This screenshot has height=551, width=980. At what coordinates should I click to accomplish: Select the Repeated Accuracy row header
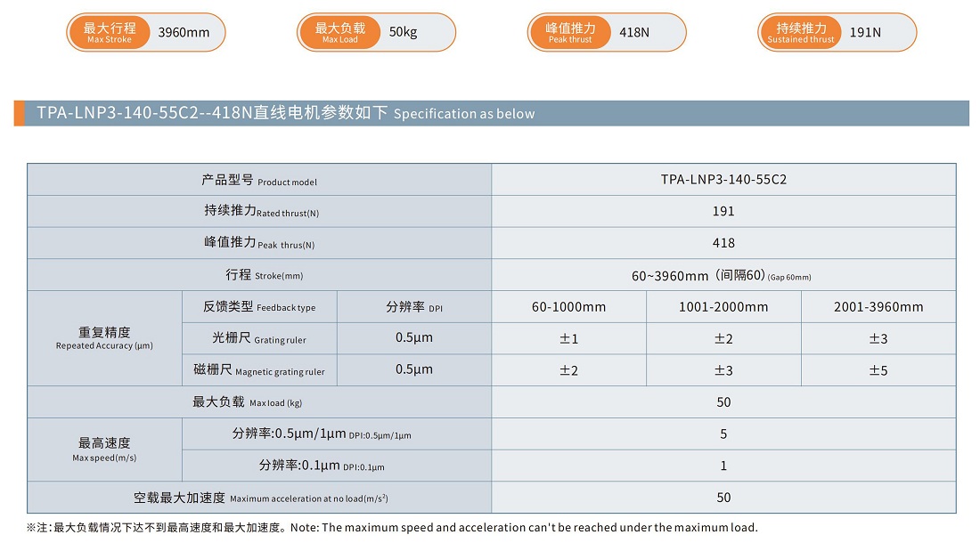(x=104, y=338)
